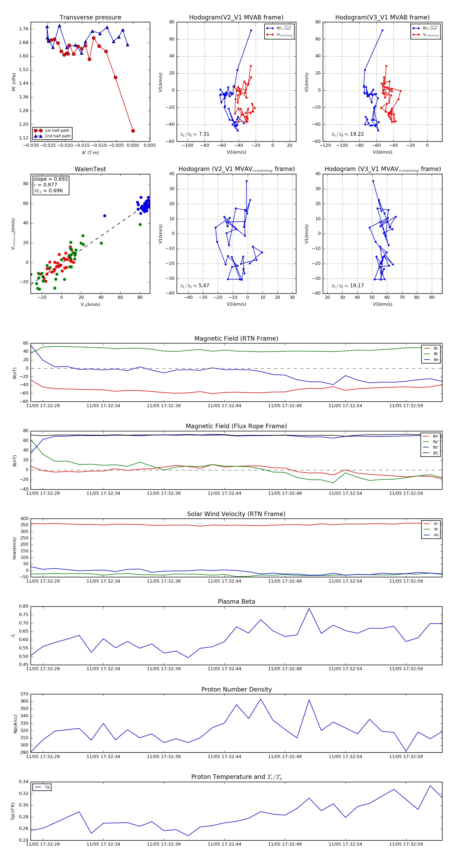Click '11/05 17:32:54' tick under Solar Wind Velocity plot
Screen dimensions: 473x868
(345, 581)
